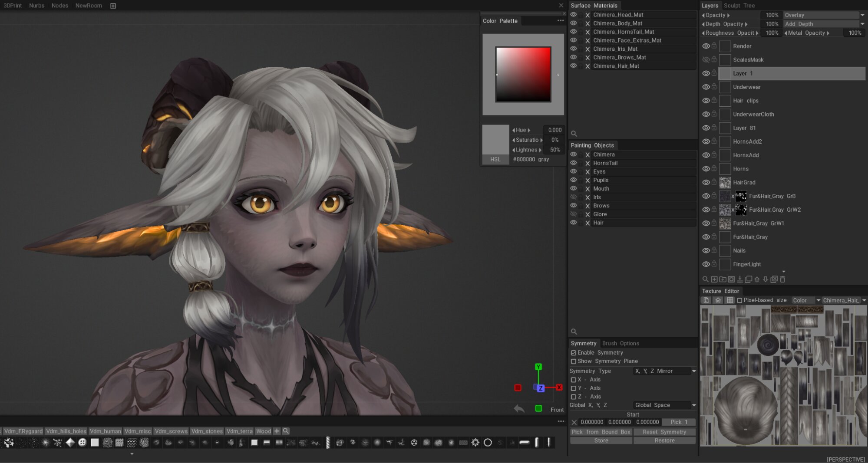Toggle visibility of the Render layer
The image size is (868, 463).
pyautogui.click(x=706, y=46)
